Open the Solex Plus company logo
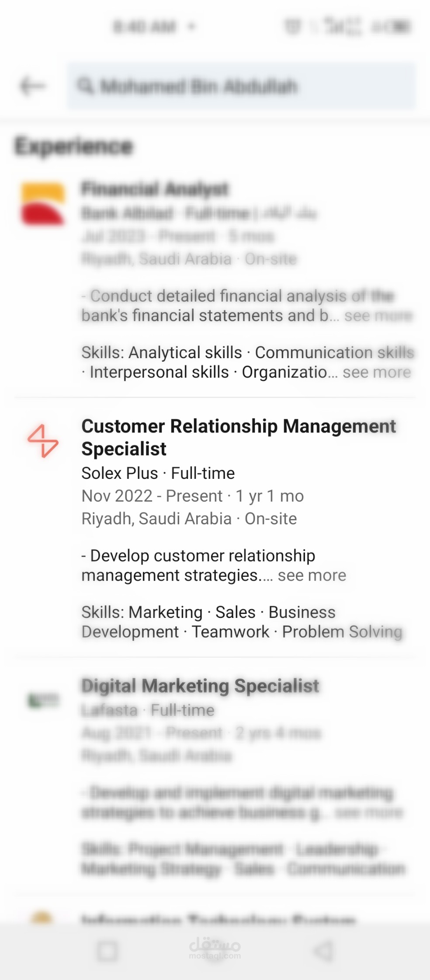 coord(43,441)
